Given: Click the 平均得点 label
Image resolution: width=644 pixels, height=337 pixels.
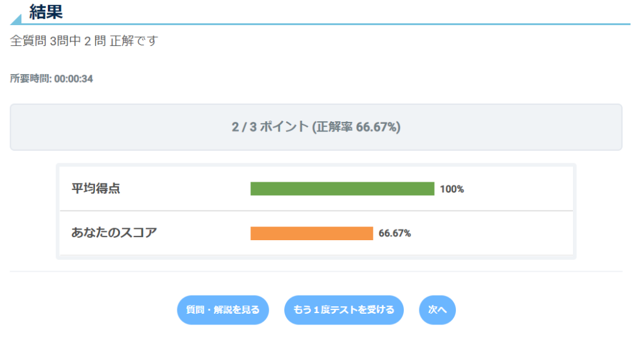Looking at the screenshot, I should (x=96, y=189).
